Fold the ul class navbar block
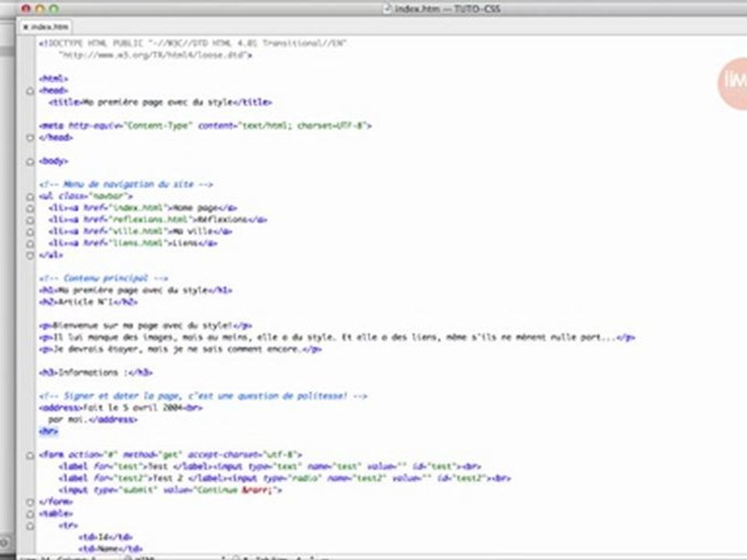747x560 pixels. coord(30,197)
